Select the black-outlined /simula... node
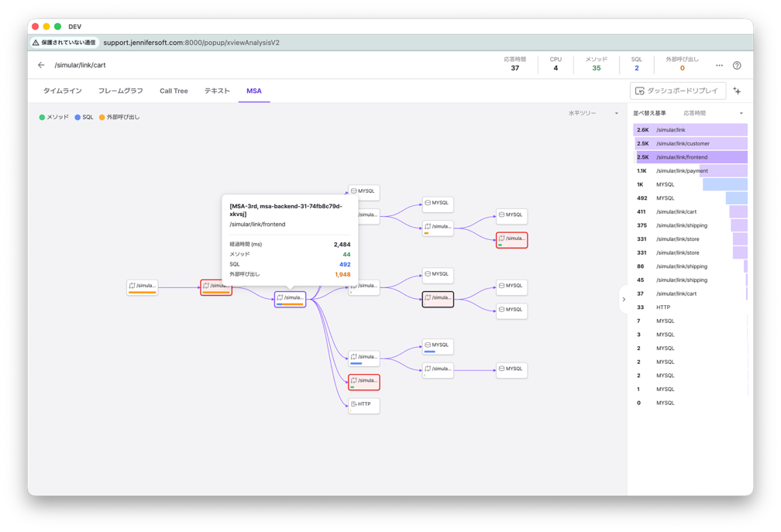Image resolution: width=781 pixels, height=532 pixels. (438, 298)
